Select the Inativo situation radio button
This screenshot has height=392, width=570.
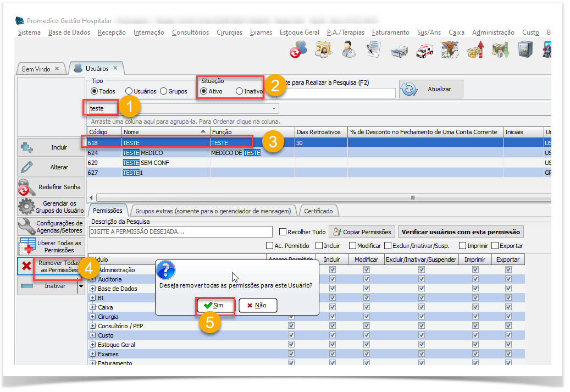tap(239, 91)
